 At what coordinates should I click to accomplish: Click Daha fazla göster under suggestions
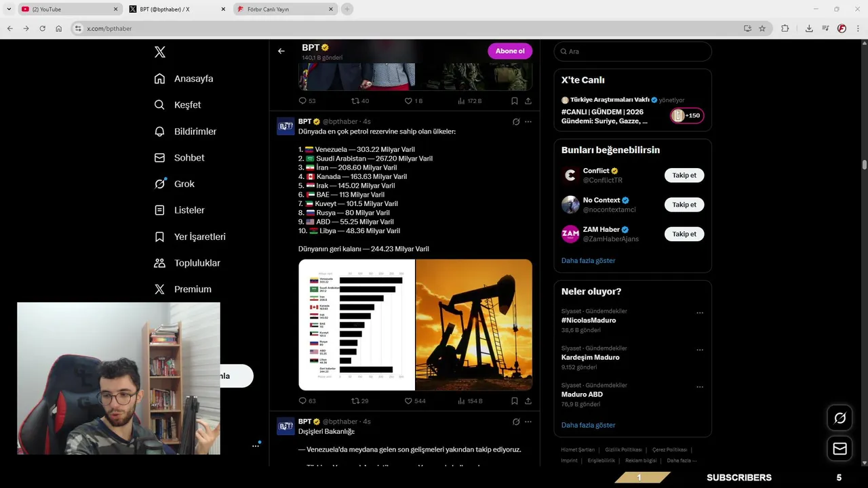(x=589, y=260)
